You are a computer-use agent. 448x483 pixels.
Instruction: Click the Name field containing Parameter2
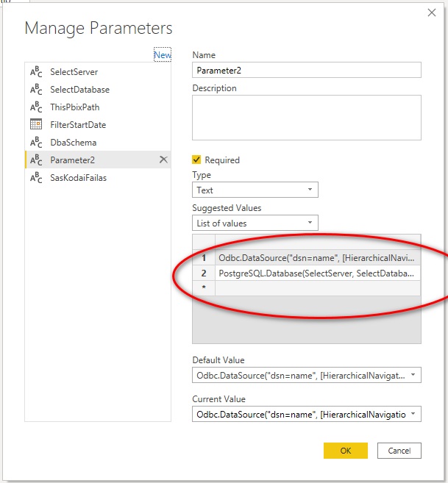[307, 71]
